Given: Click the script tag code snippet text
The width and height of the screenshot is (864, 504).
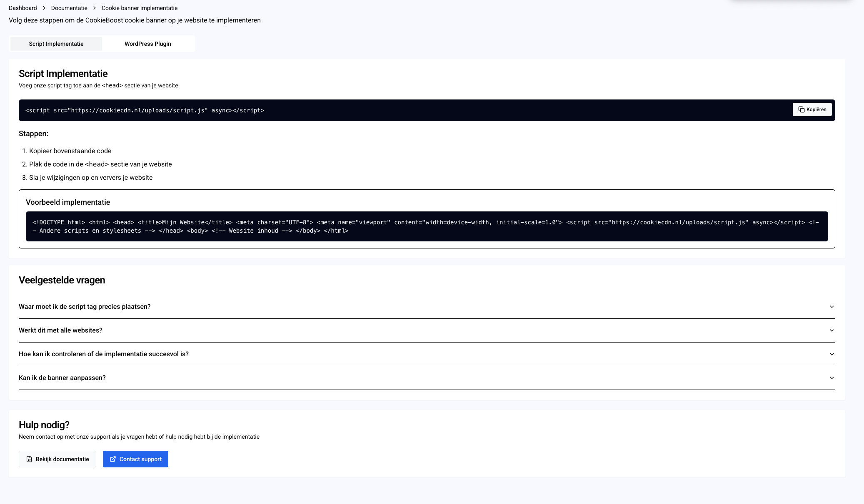Looking at the screenshot, I should (x=145, y=110).
